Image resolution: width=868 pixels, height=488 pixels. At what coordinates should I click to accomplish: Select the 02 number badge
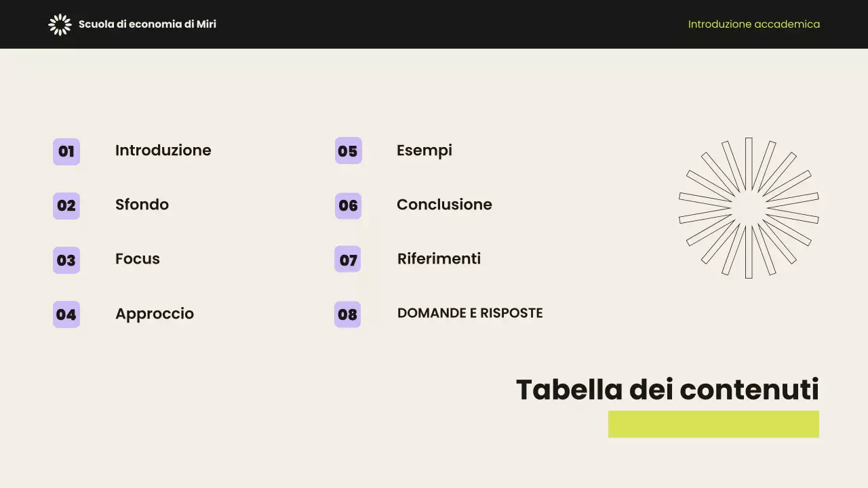pyautogui.click(x=66, y=205)
